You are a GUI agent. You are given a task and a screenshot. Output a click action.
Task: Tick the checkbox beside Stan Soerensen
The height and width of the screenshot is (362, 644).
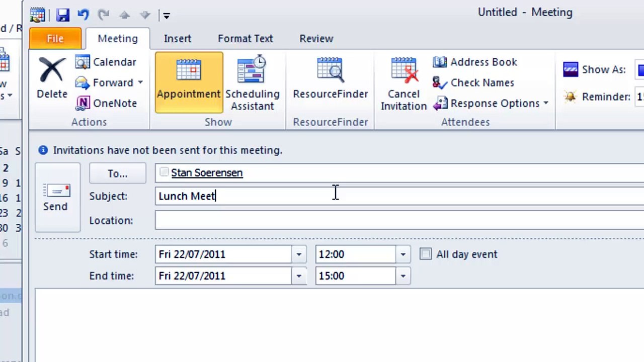coord(164,172)
